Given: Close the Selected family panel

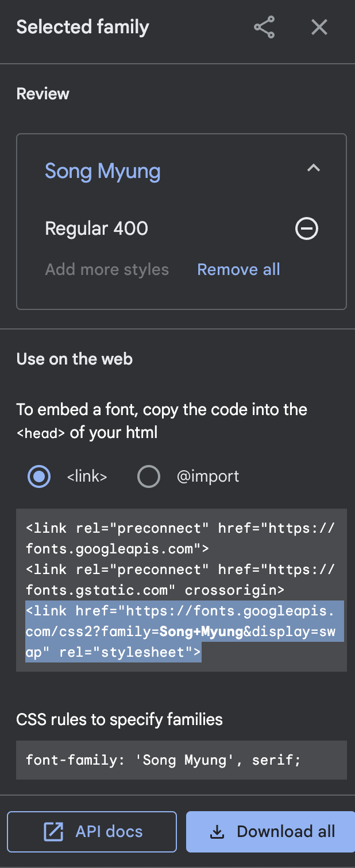Looking at the screenshot, I should (x=319, y=27).
